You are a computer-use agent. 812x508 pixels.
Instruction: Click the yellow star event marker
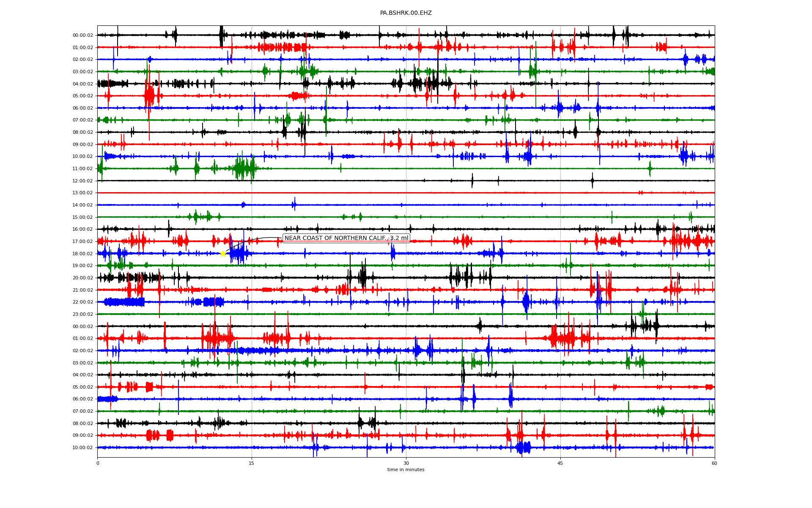click(223, 254)
